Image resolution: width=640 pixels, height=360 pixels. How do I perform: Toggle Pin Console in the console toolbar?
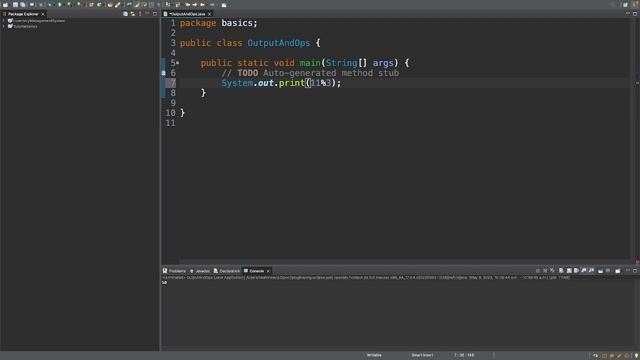click(600, 271)
